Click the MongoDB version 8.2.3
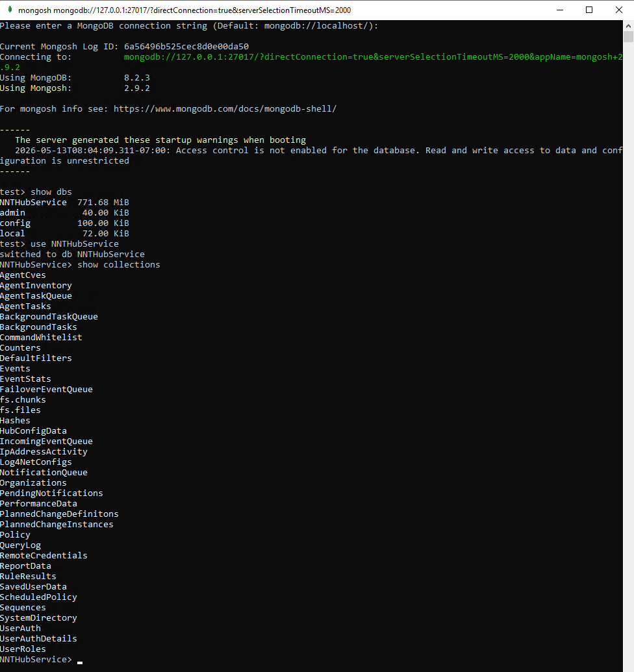Image resolution: width=634 pixels, height=672 pixels. click(x=137, y=77)
